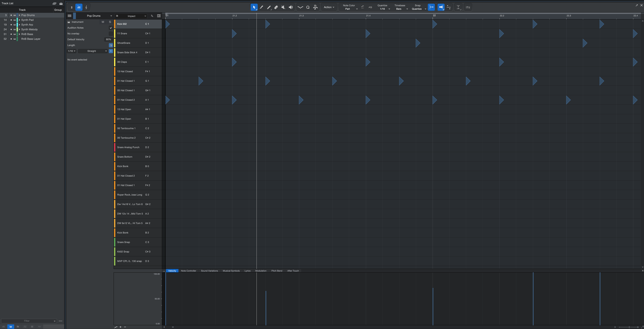Screen dimensions: 644x329
Task: Enable the No overlap checkbox
Action: tap(111, 34)
